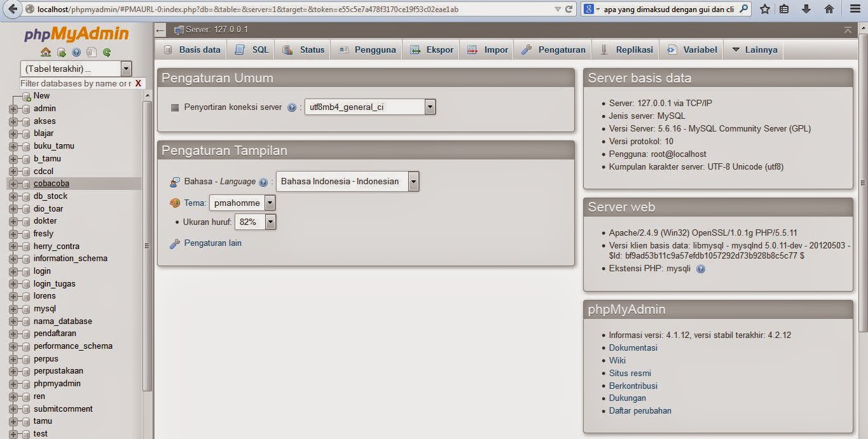The width and height of the screenshot is (868, 439).
Task: Click the Server: 127.0.0.1 breadcrumb
Action: pos(217,30)
